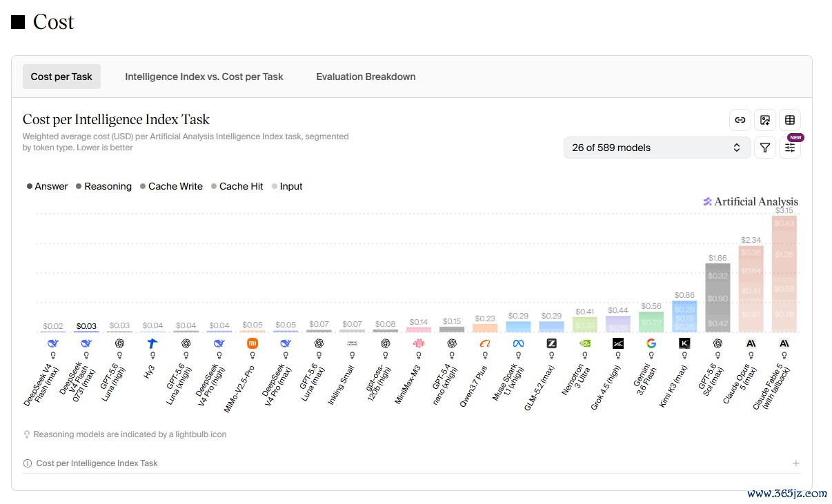This screenshot has height=504, width=832.
Task: Click the $1.86 total above GPT-5.6 Sol
Action: [717, 258]
